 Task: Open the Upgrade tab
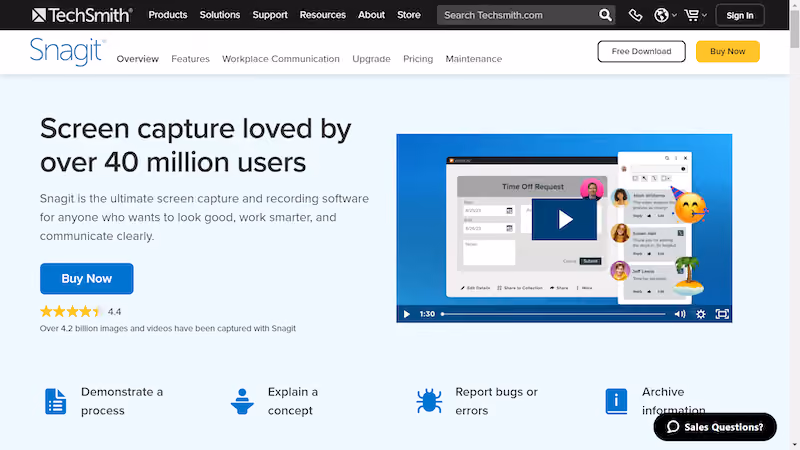pos(371,59)
